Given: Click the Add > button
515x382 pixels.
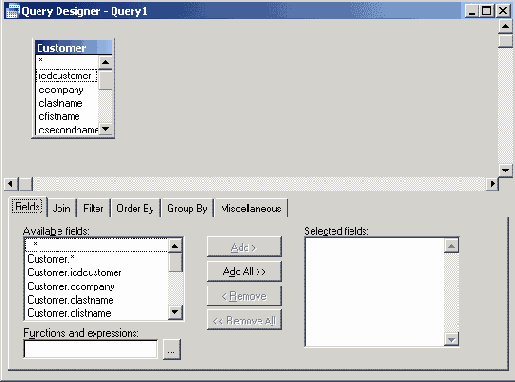Looking at the screenshot, I should [x=244, y=247].
